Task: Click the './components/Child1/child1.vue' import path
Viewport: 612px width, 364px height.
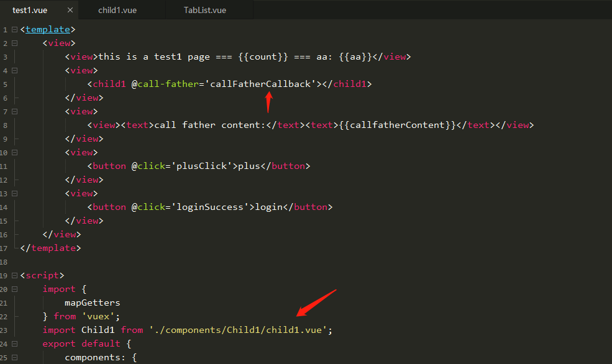Action: [x=238, y=330]
